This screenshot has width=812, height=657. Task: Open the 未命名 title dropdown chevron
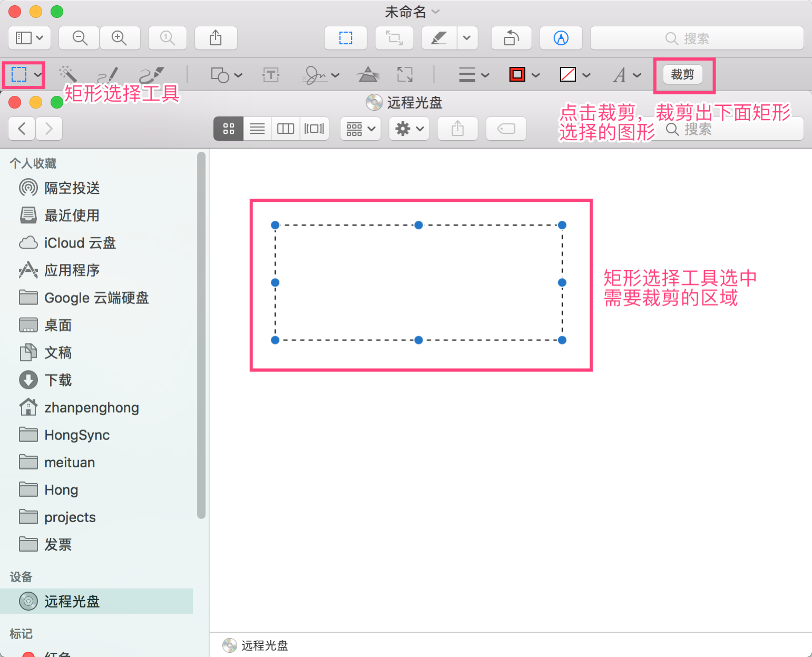(x=436, y=11)
